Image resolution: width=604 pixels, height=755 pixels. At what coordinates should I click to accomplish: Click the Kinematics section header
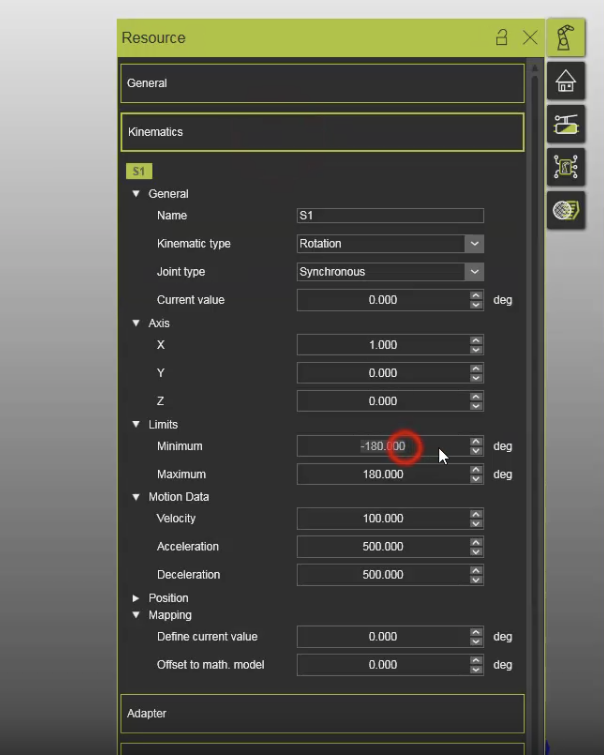[322, 132]
